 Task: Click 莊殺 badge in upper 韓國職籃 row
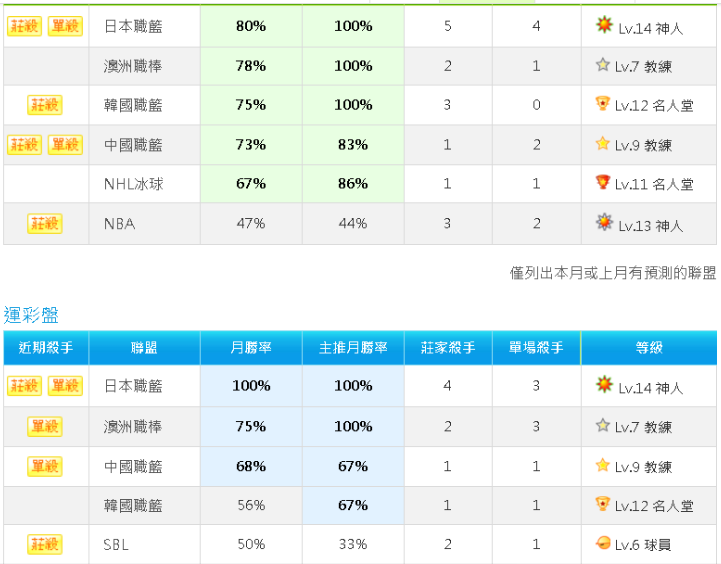pyautogui.click(x=45, y=105)
